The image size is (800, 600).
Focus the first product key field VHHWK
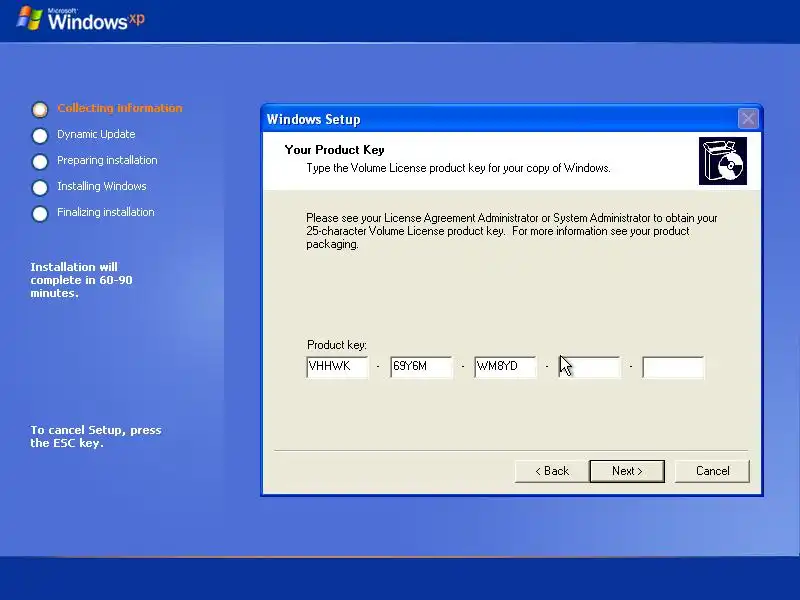[337, 367]
